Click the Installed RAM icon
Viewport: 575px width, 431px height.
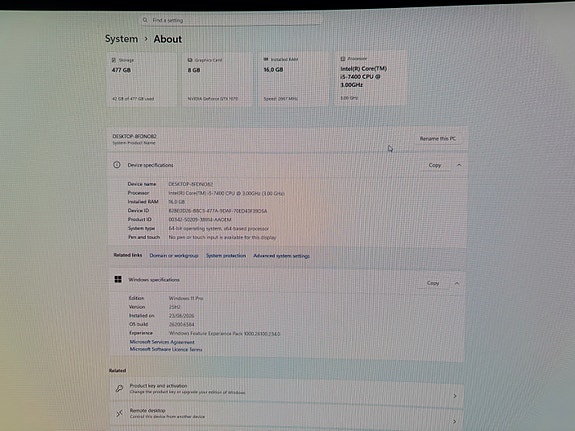266,59
